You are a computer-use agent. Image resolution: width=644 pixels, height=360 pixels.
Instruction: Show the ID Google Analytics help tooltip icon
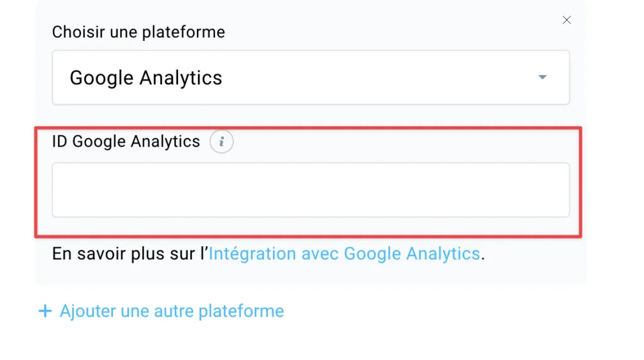[x=221, y=142]
